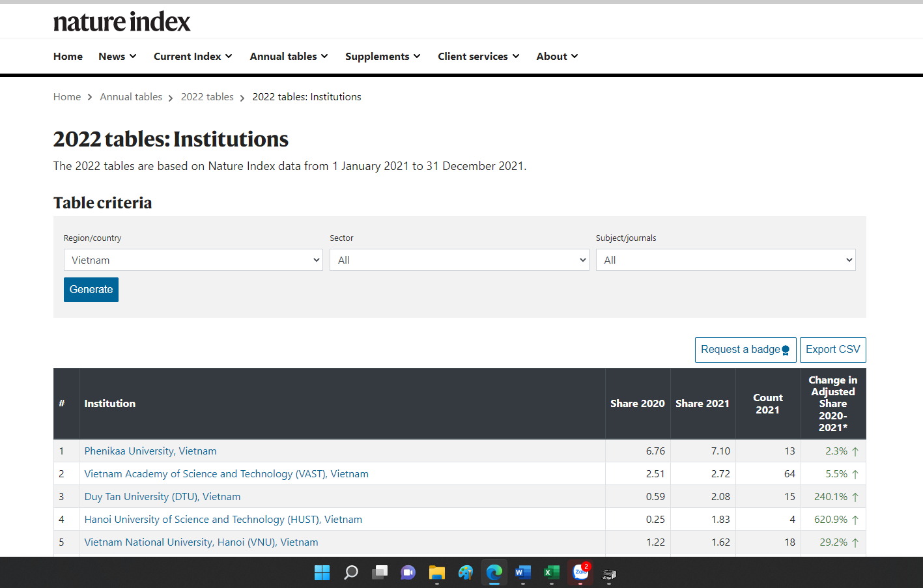Open the Sector dropdown
The image size is (923, 588).
click(x=459, y=260)
